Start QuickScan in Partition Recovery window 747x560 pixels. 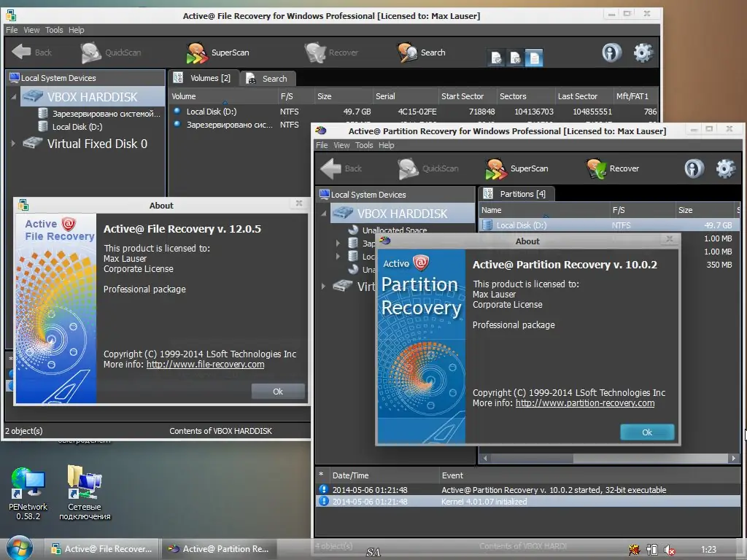[427, 168]
